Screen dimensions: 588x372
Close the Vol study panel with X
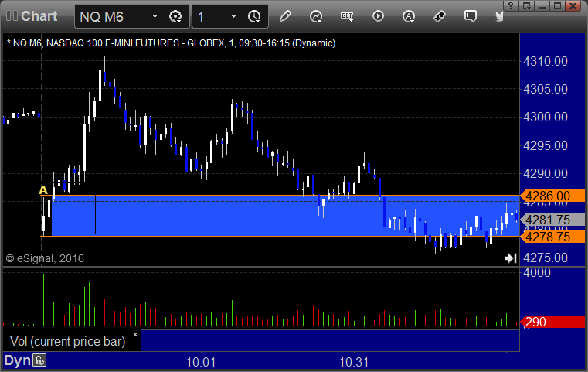coord(135,334)
